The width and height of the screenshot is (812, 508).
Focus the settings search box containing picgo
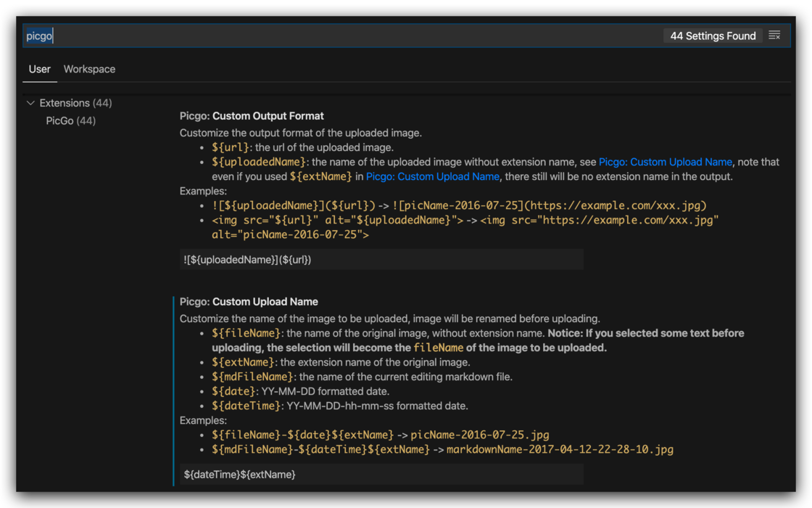341,36
